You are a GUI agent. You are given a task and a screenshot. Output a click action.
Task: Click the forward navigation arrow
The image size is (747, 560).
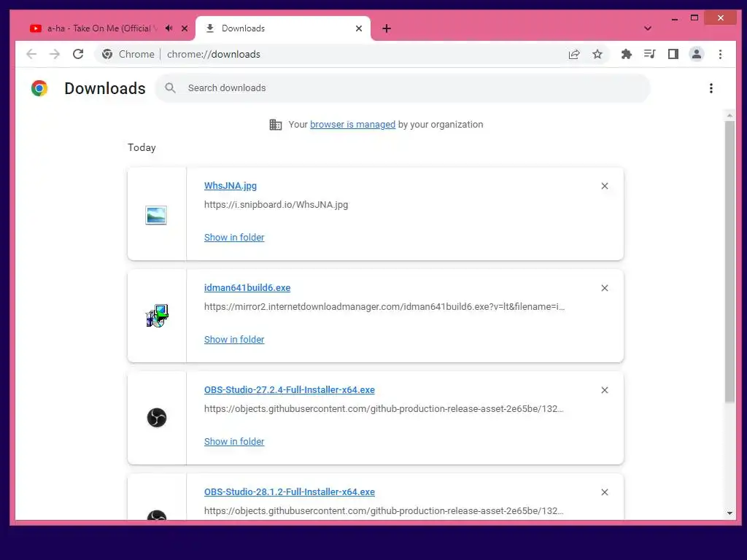pyautogui.click(x=55, y=54)
